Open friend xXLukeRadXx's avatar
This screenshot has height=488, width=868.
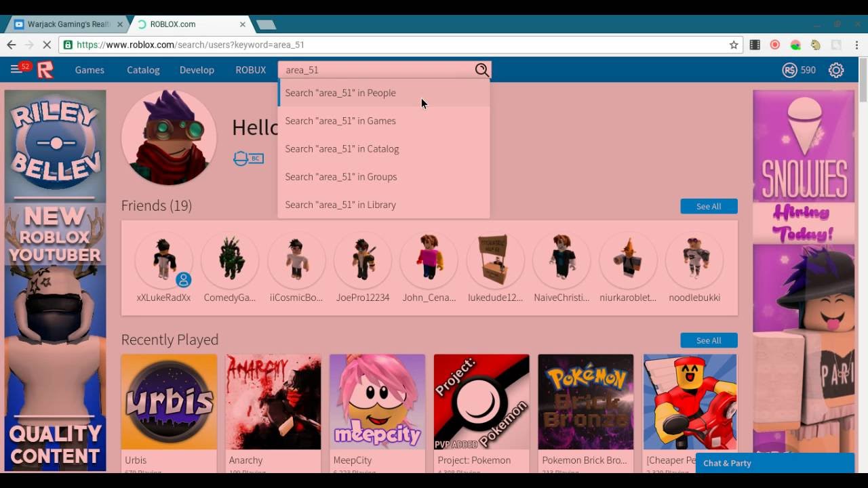click(163, 260)
